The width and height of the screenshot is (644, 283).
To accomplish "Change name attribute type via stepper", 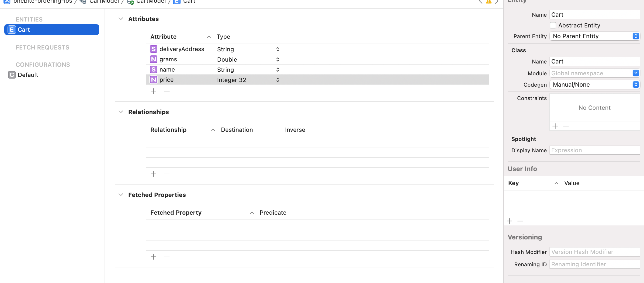I will point(278,70).
